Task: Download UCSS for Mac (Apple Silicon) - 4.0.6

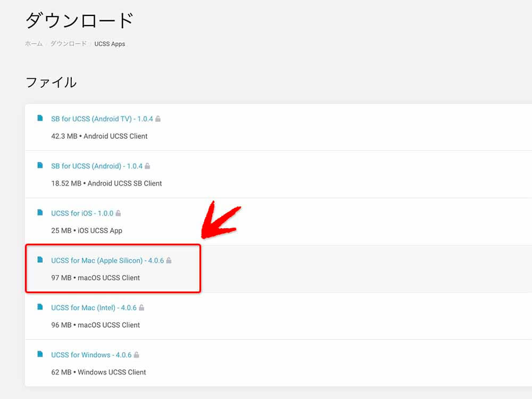Action: (x=107, y=261)
